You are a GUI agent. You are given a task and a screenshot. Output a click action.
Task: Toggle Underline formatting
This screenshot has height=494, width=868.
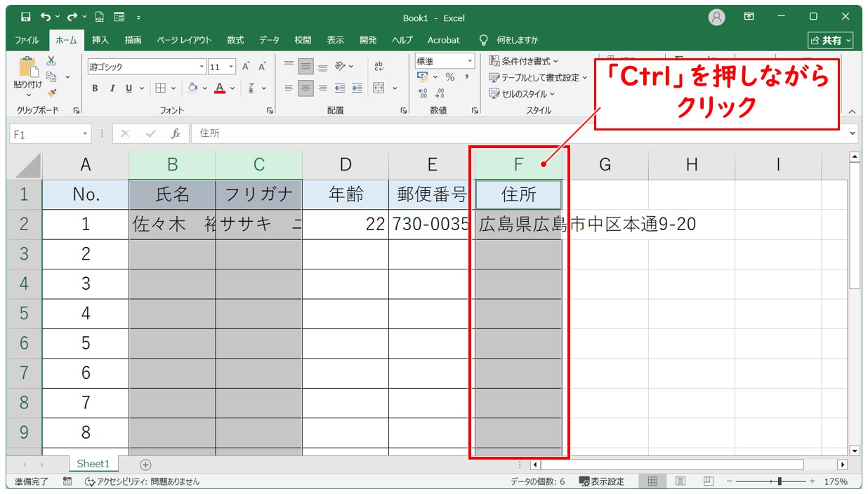[129, 88]
